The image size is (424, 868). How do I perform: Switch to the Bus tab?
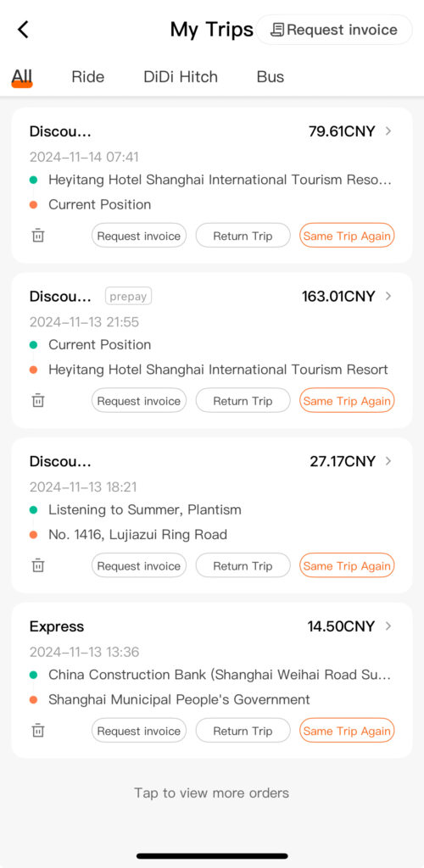pyautogui.click(x=271, y=76)
